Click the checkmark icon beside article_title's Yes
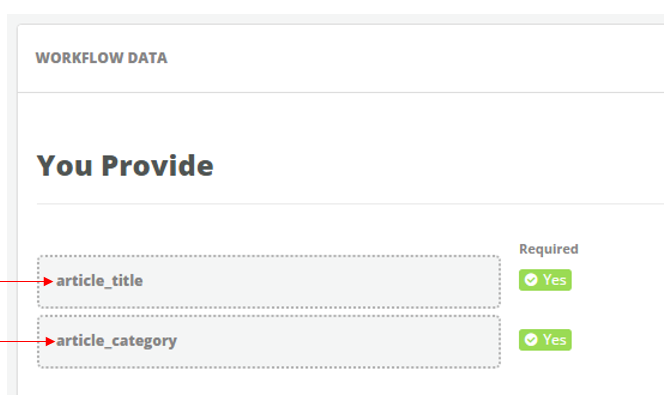The image size is (669, 398). (x=531, y=280)
